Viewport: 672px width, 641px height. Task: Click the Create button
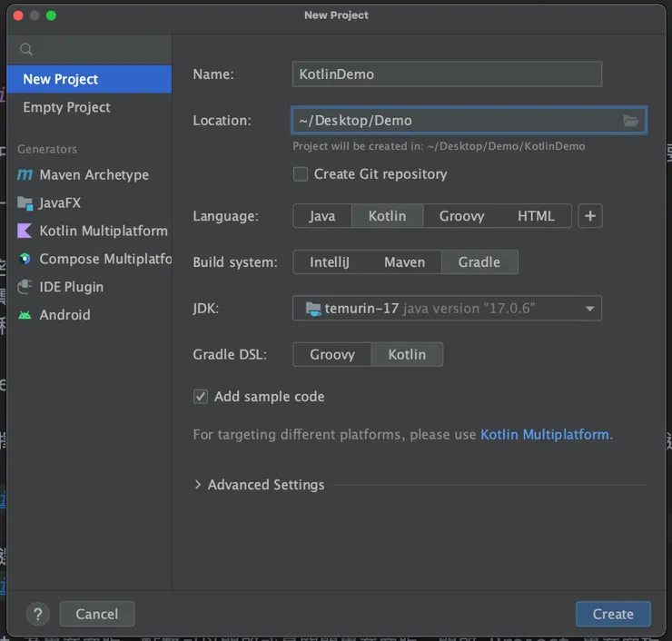click(x=613, y=614)
